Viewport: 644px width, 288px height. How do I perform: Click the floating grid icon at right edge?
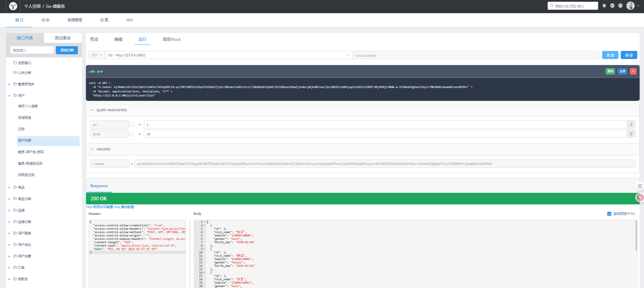click(x=640, y=186)
